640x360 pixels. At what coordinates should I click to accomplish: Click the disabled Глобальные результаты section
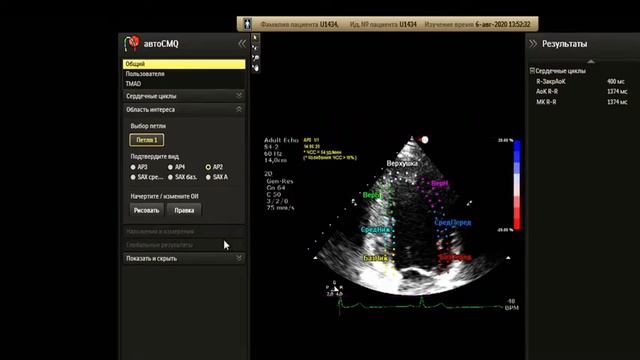tap(184, 245)
